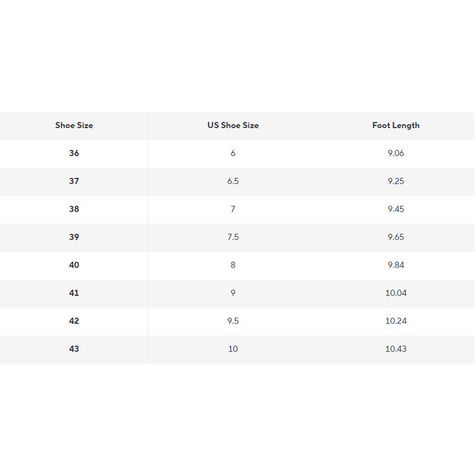
Task: Select shoe size 37 cell
Action: tap(74, 181)
